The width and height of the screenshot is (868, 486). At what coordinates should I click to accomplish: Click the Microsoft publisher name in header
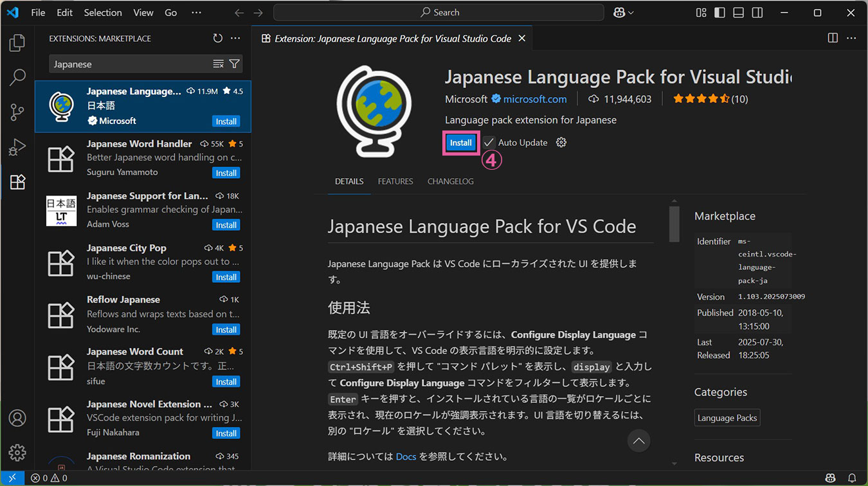pos(466,99)
